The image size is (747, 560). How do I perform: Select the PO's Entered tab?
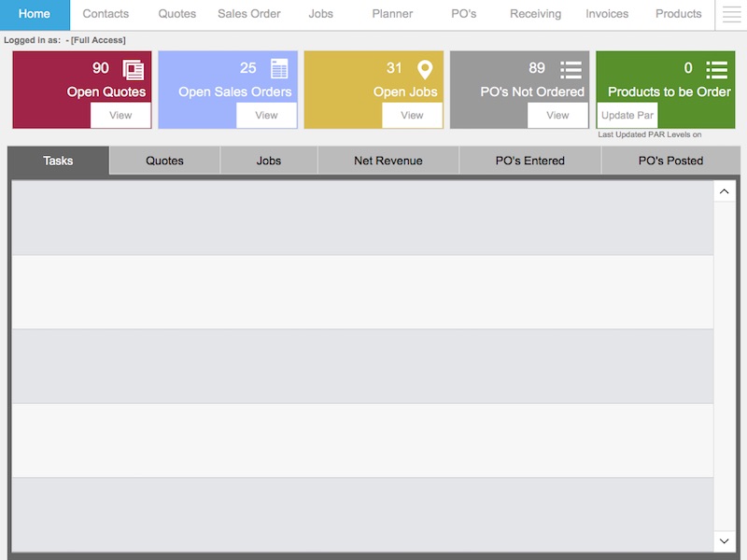click(x=529, y=161)
